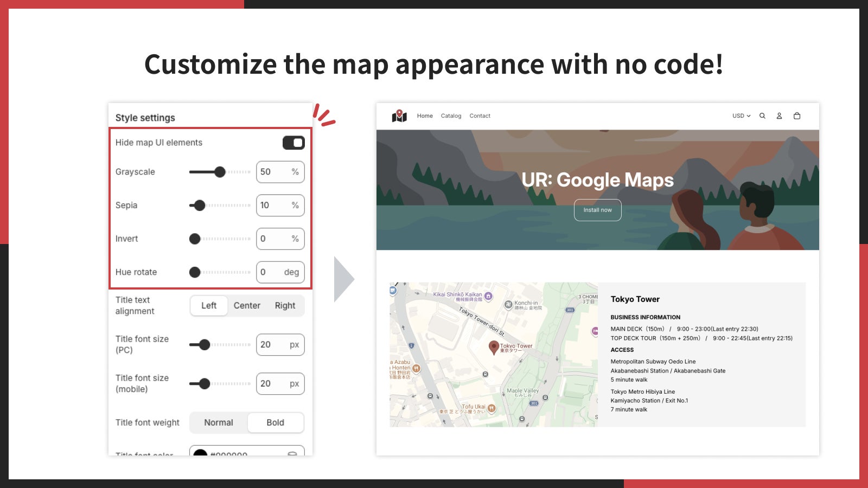
Task: Click the UR: Google Maps banner title
Action: coord(597,180)
